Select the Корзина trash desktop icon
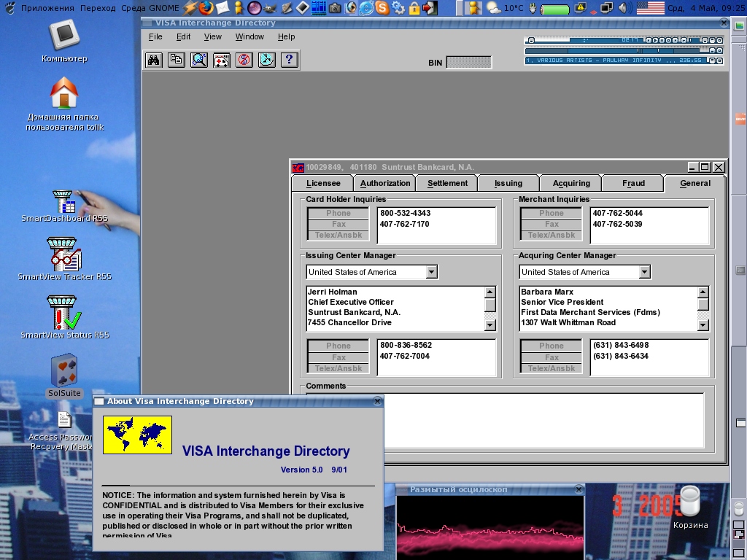The height and width of the screenshot is (560, 747). coord(690,507)
